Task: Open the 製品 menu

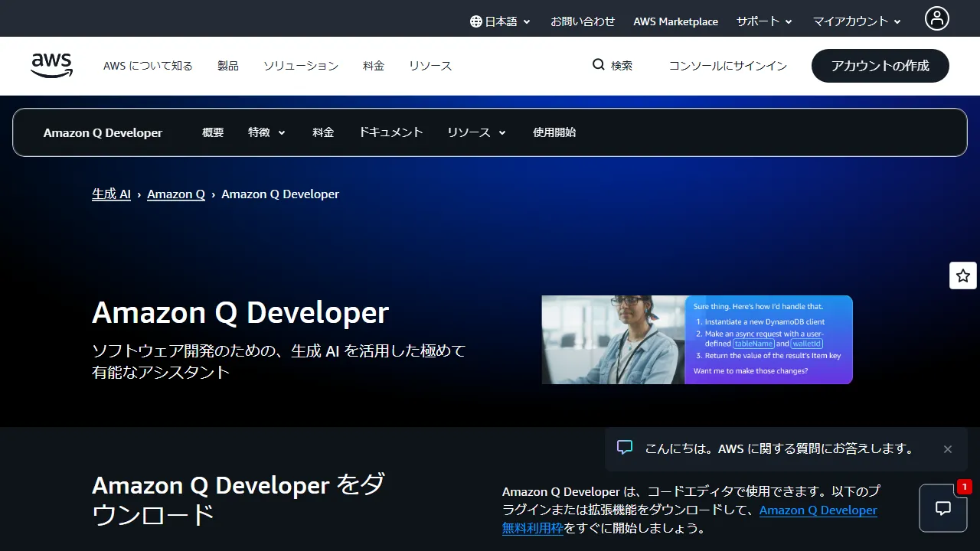Action: point(227,66)
